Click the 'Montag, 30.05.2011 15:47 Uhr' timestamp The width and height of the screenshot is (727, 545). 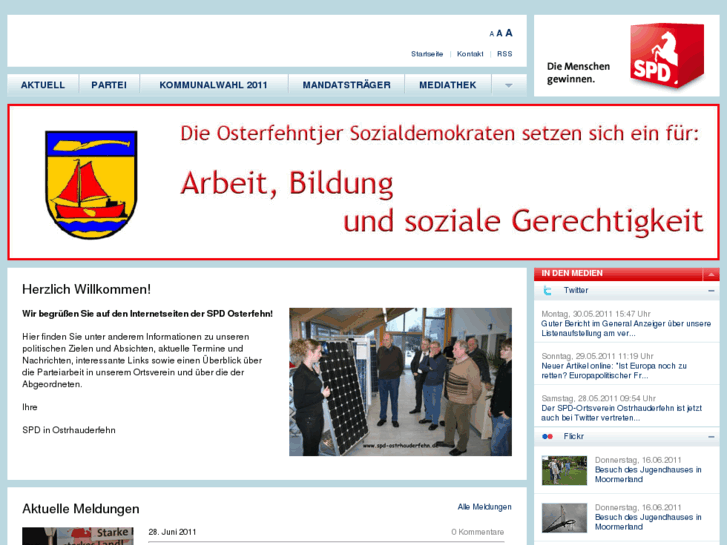596,314
